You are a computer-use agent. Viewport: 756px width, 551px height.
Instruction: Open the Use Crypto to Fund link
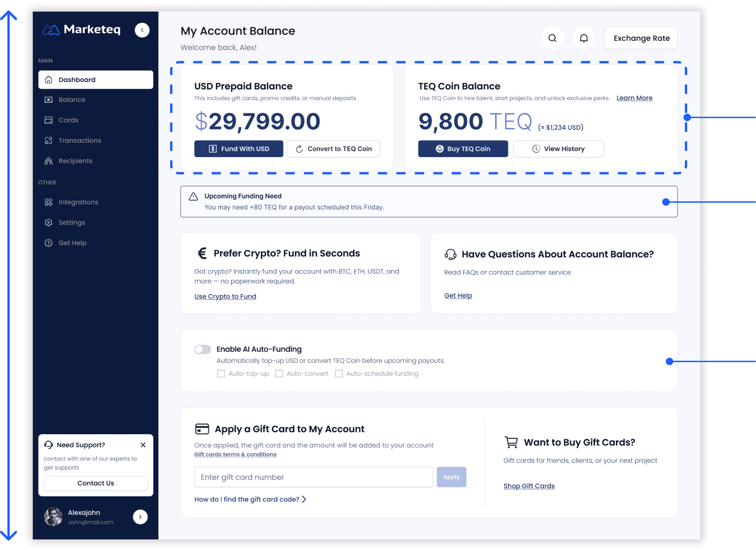tap(225, 296)
